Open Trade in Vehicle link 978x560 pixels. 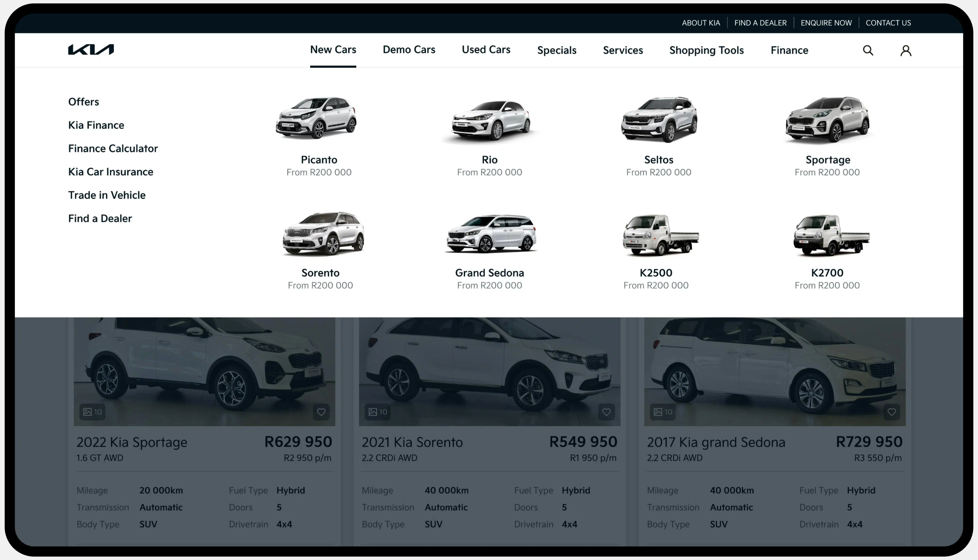tap(106, 195)
